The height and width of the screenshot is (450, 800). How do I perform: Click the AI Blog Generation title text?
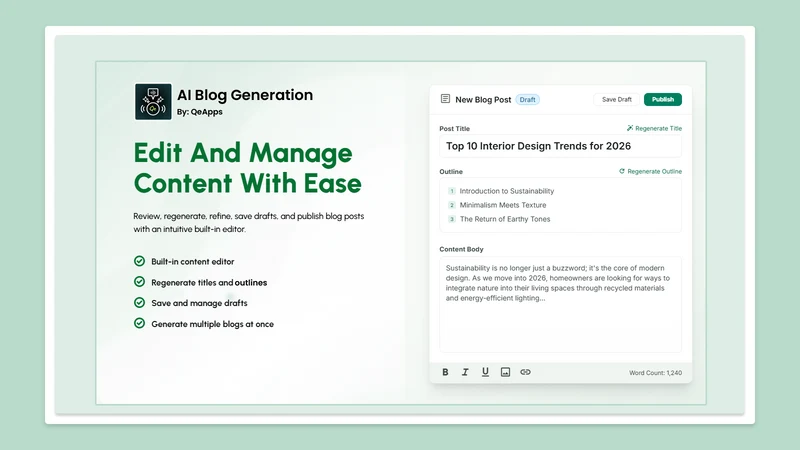tap(245, 95)
